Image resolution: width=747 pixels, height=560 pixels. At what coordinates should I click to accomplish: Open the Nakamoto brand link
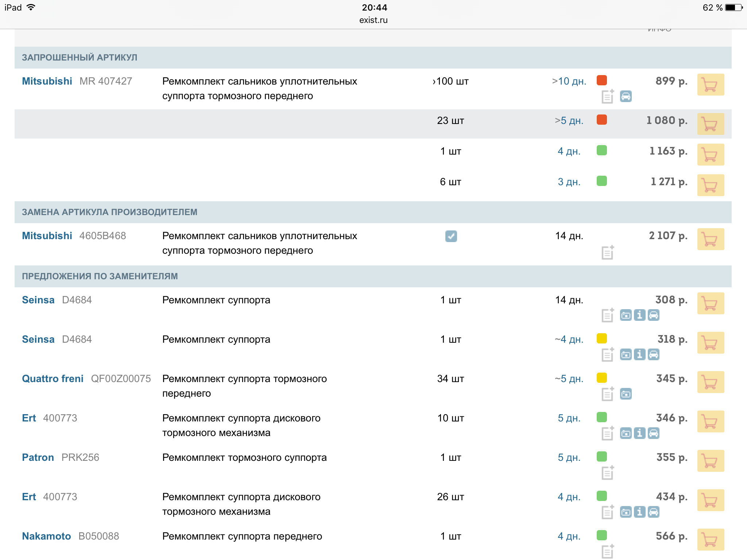point(46,536)
